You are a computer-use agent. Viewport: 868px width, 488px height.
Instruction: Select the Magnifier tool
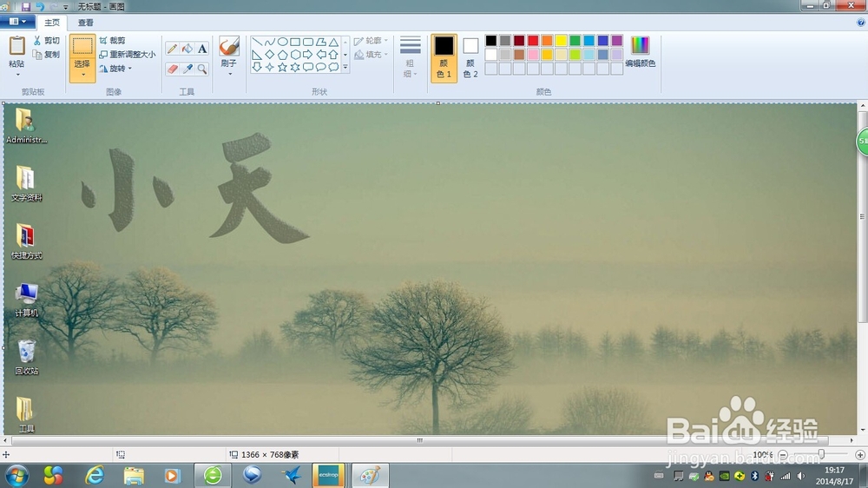tap(202, 69)
